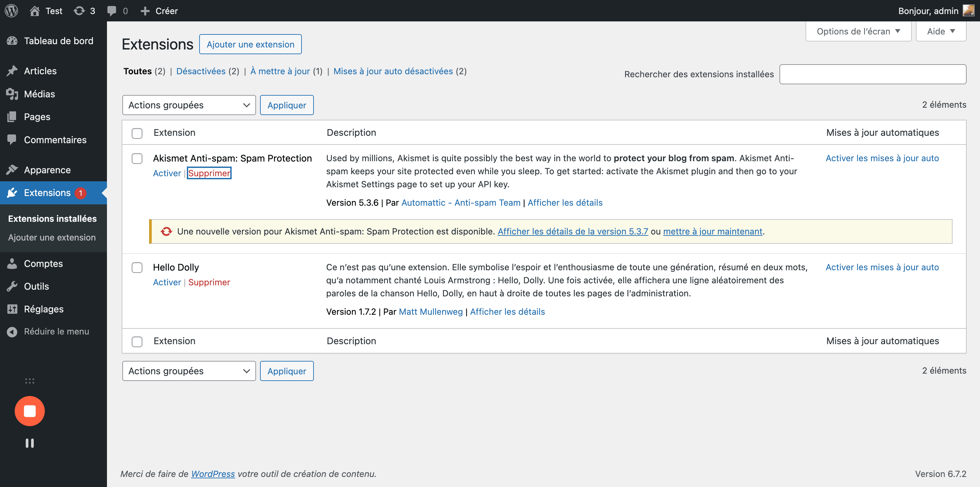The image size is (980, 487).
Task: Visit the Test site home icon
Action: click(35, 11)
